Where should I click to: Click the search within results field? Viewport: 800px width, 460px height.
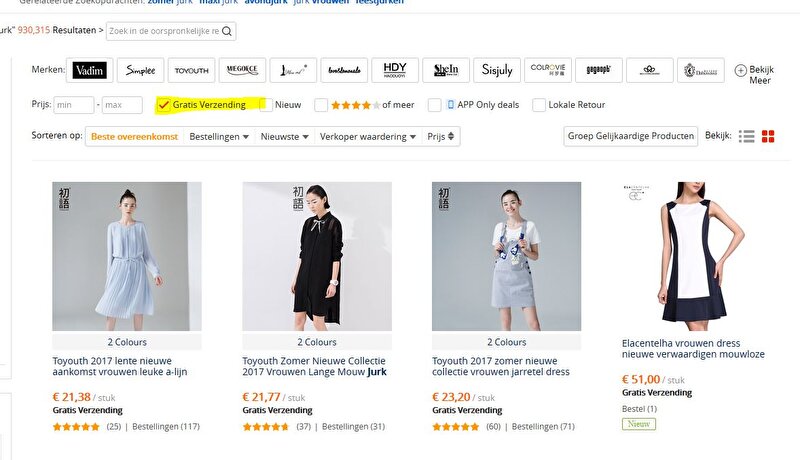coord(164,31)
